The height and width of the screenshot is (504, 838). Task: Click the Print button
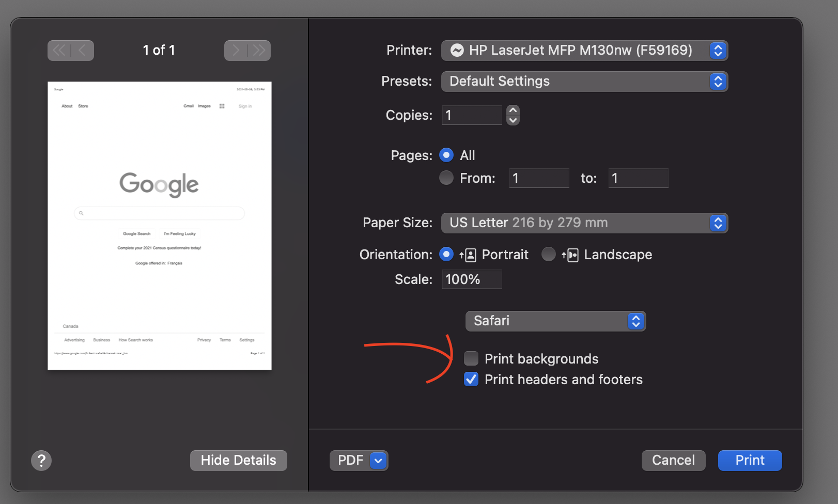pos(750,461)
